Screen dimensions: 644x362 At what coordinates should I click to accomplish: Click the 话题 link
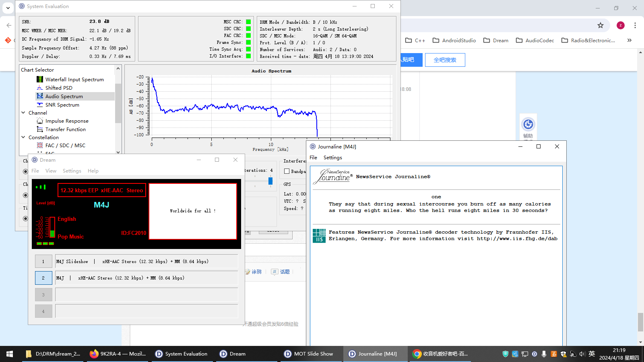pyautogui.click(x=281, y=272)
